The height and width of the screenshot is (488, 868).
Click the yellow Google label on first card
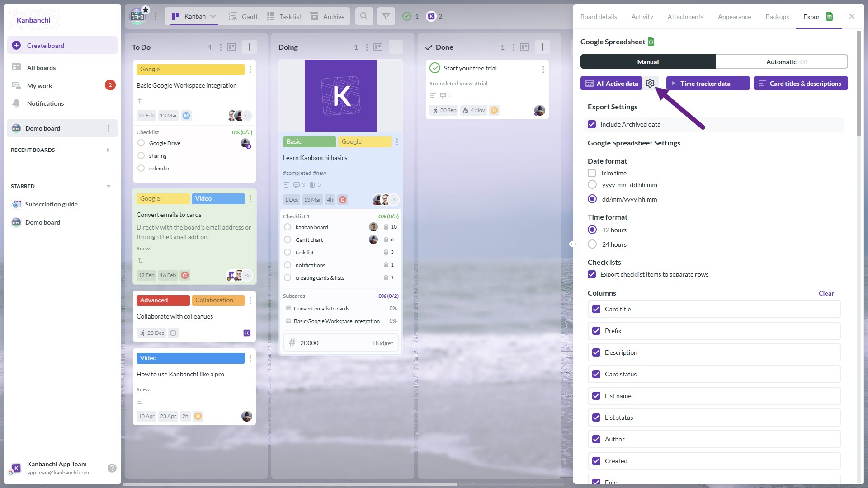point(190,69)
